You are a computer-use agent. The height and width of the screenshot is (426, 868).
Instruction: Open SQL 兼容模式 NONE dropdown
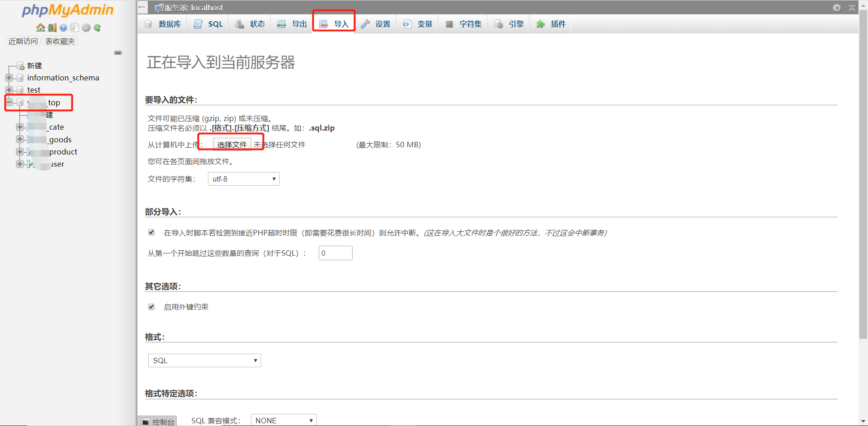[x=283, y=420]
